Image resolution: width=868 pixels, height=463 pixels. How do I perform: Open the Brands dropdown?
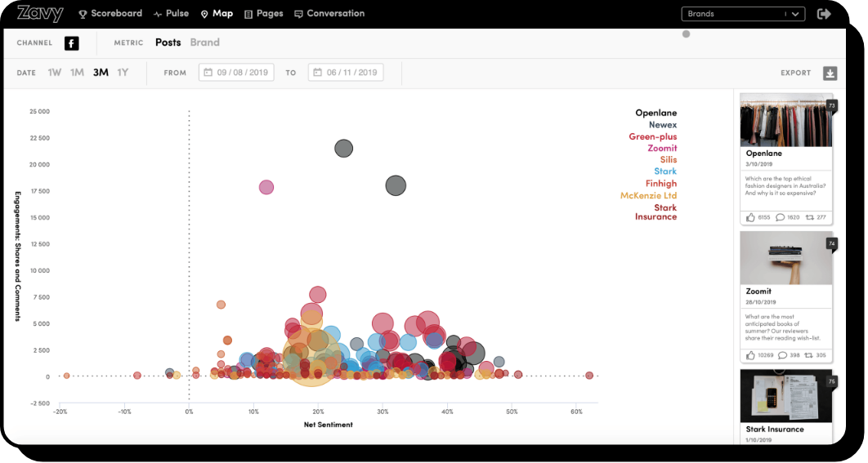pos(743,14)
